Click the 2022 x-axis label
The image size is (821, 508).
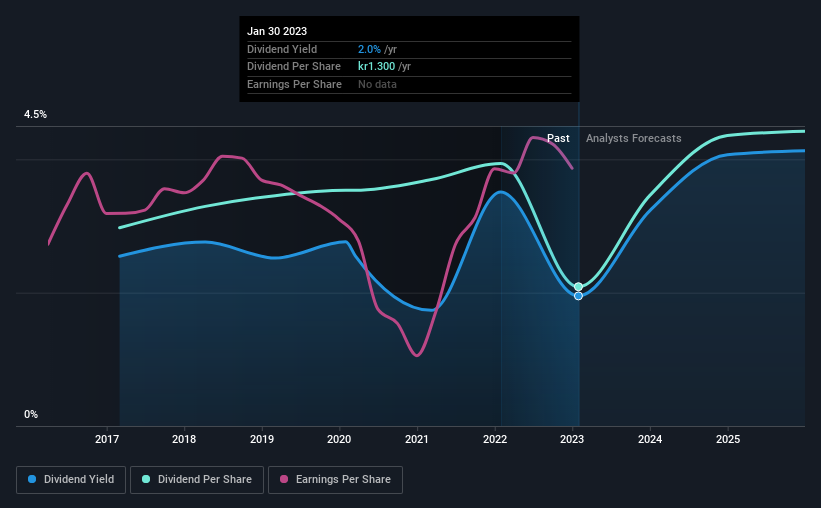tap(495, 439)
